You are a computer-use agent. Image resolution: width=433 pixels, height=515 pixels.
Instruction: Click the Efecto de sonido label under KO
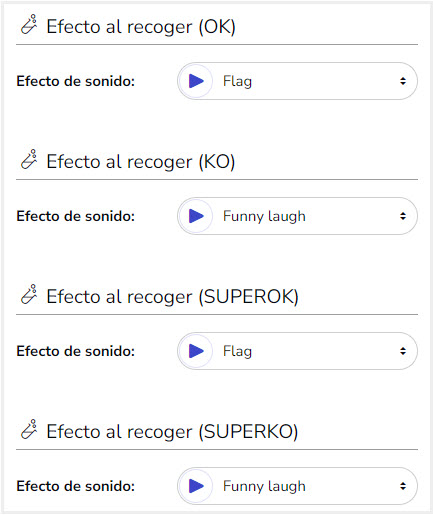click(x=76, y=216)
